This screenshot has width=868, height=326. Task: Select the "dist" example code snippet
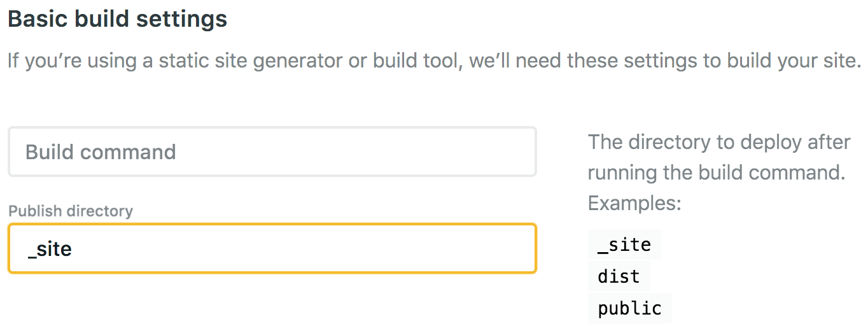pyautogui.click(x=619, y=276)
